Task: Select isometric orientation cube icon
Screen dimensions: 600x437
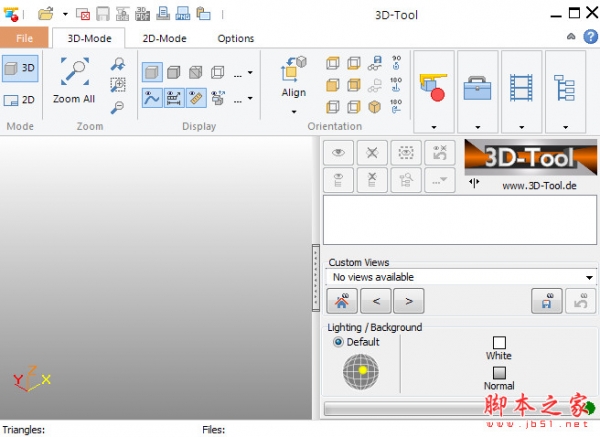Action: pyautogui.click(x=374, y=107)
